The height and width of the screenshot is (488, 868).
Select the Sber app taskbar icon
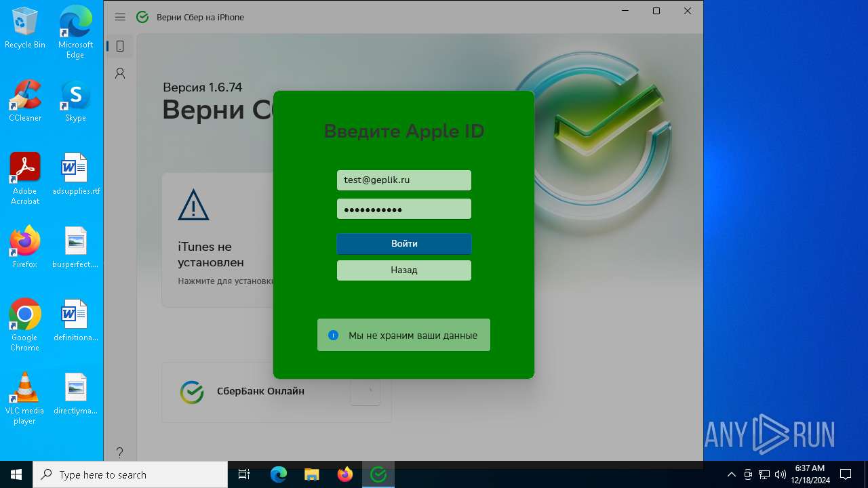click(378, 474)
